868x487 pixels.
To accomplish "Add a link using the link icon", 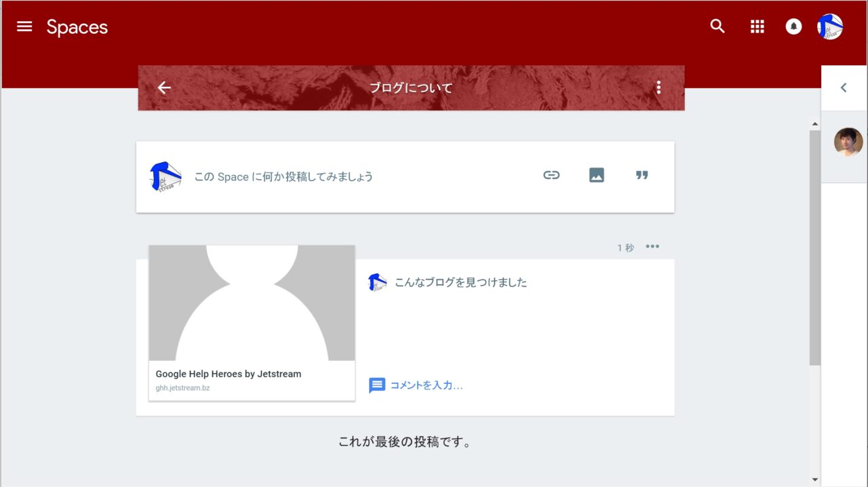I will coord(551,175).
